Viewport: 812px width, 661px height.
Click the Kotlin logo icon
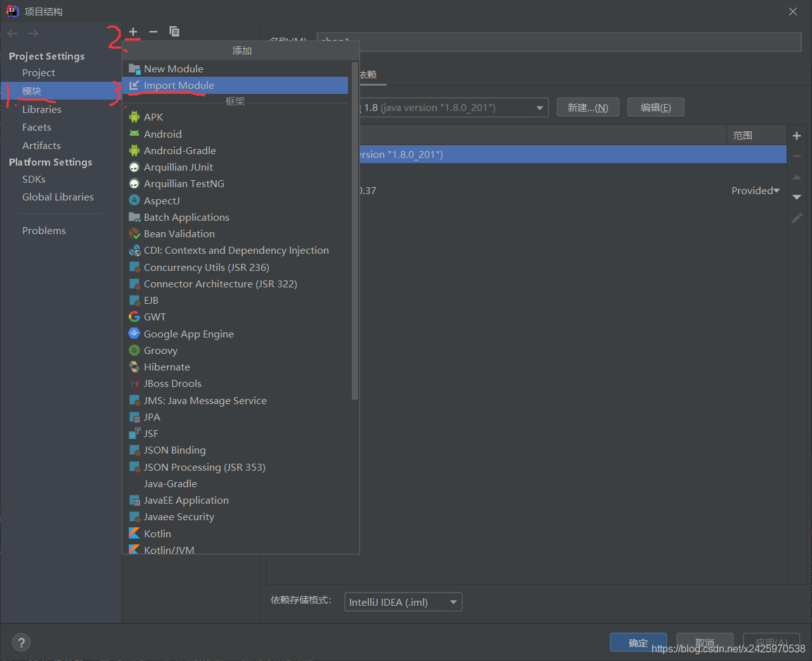click(134, 533)
